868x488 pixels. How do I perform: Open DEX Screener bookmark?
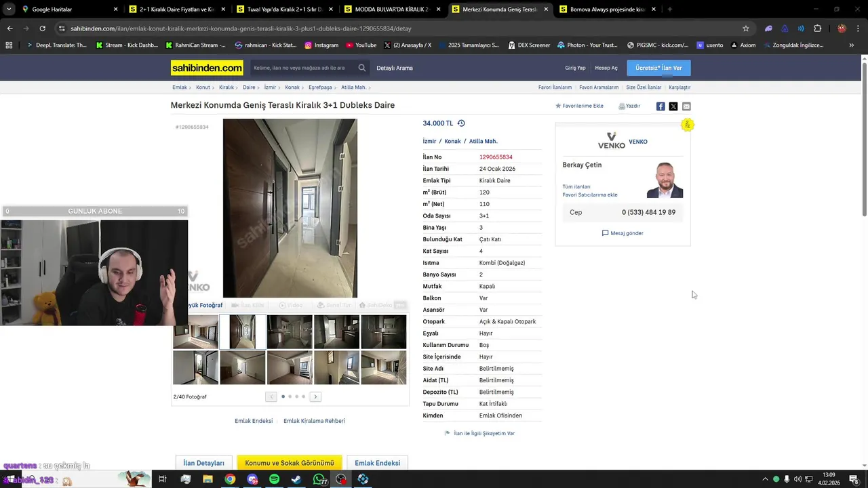[x=528, y=45]
